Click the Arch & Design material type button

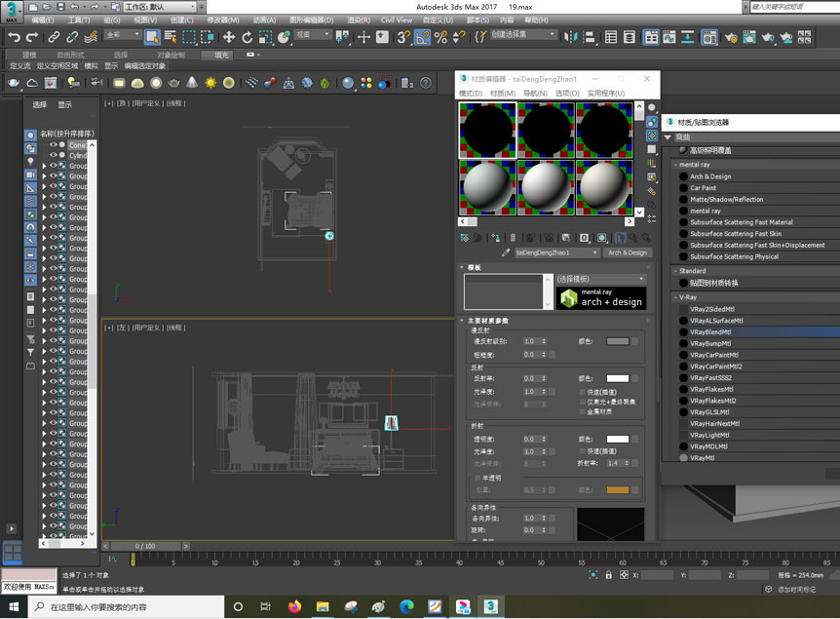[x=628, y=252]
